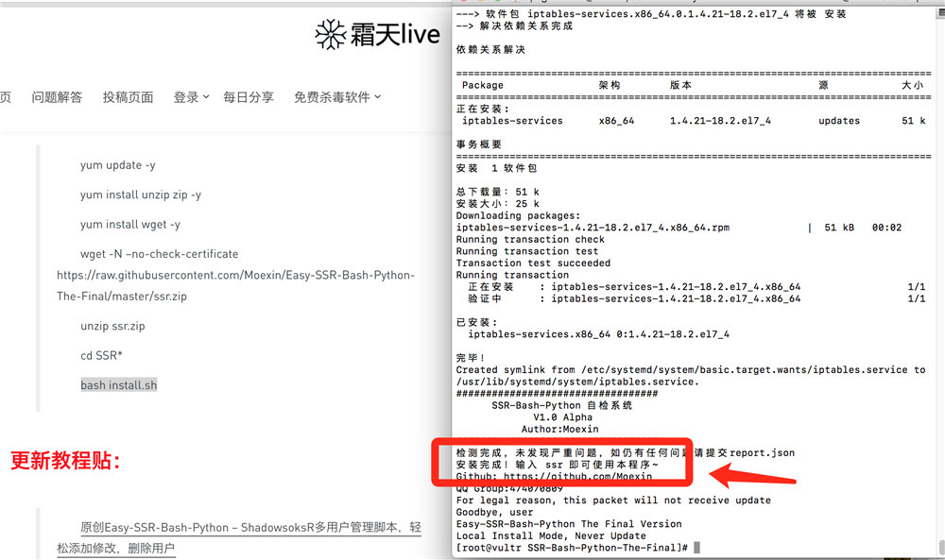
Task: Click the 'For legal reason' terminal line
Action: (x=613, y=500)
